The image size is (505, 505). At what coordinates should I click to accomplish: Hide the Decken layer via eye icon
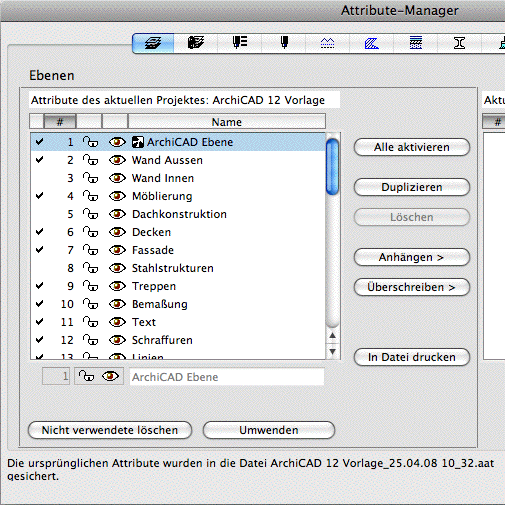[117, 232]
